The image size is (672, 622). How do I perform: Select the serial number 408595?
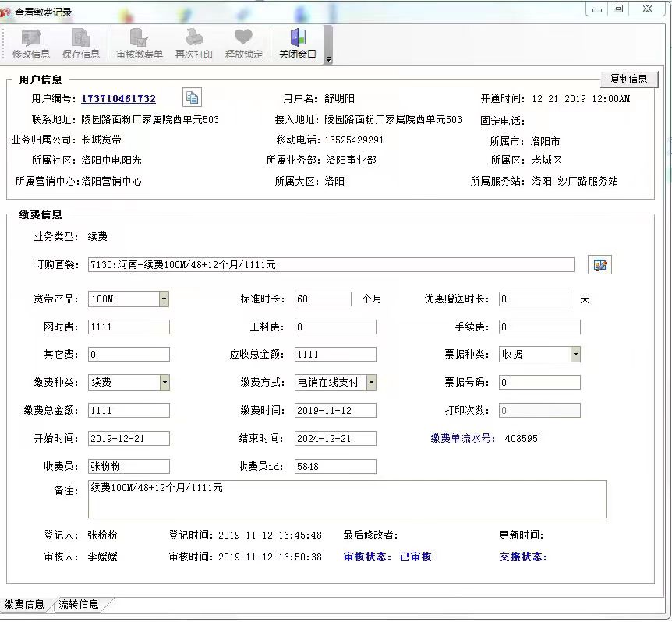click(x=521, y=439)
